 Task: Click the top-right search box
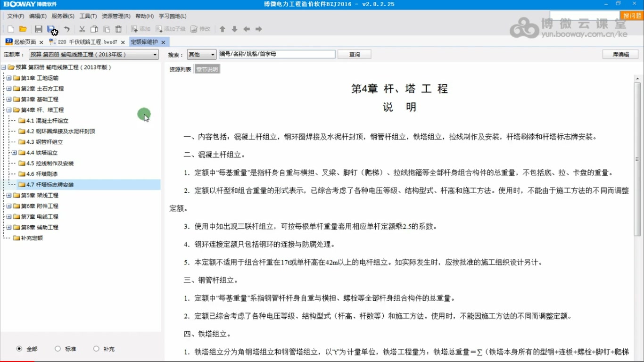[585, 16]
